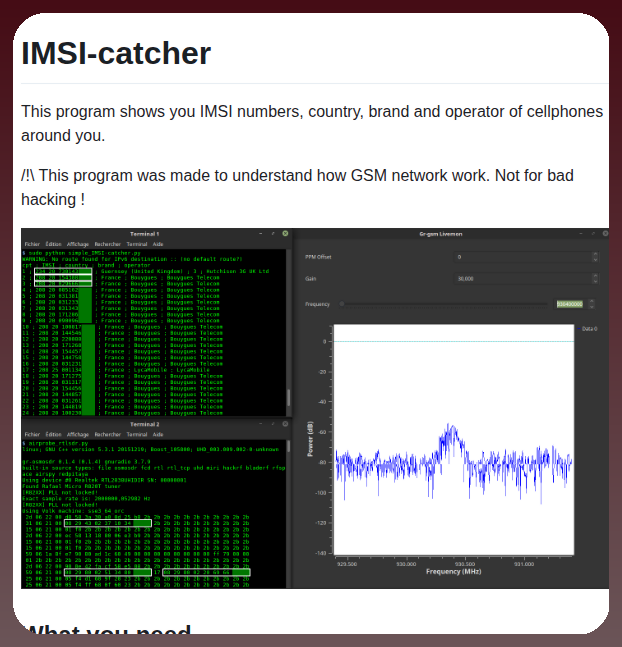Open Affichage menu in Terminal 1

point(78,244)
